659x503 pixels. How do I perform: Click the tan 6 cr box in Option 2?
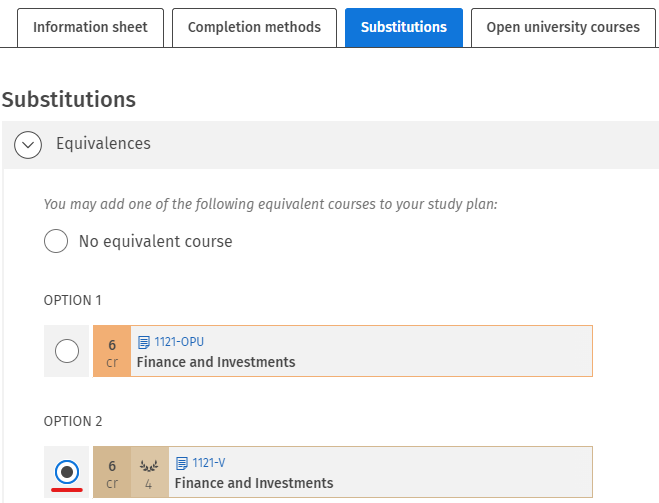click(x=112, y=472)
